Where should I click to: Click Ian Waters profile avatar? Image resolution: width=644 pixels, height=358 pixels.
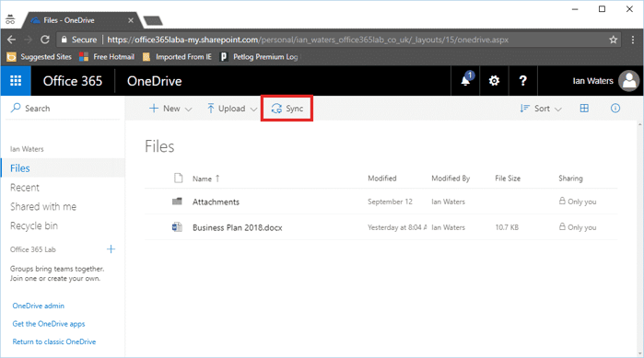[x=629, y=81]
